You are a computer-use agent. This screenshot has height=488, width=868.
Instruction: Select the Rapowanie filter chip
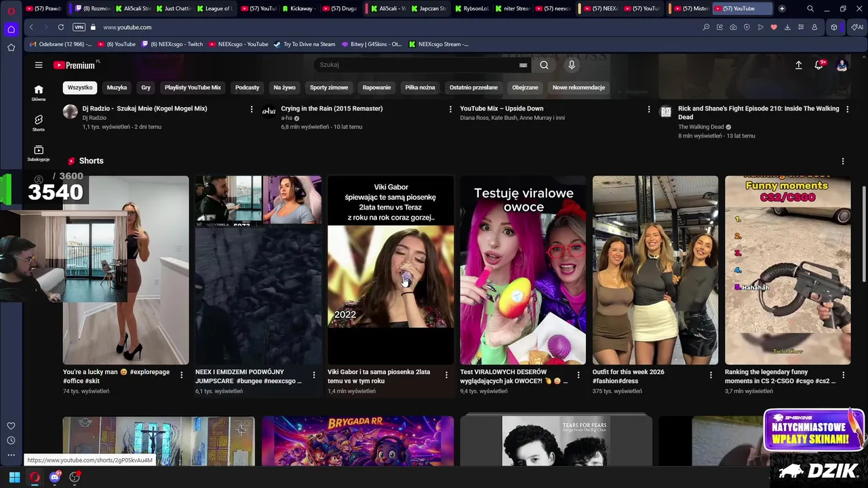376,87
